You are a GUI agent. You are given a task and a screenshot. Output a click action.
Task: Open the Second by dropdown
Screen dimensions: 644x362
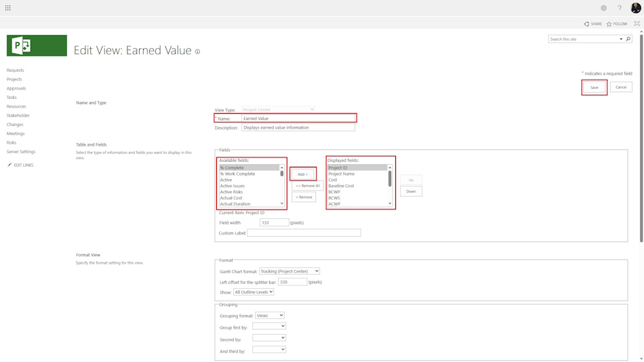pyautogui.click(x=269, y=338)
